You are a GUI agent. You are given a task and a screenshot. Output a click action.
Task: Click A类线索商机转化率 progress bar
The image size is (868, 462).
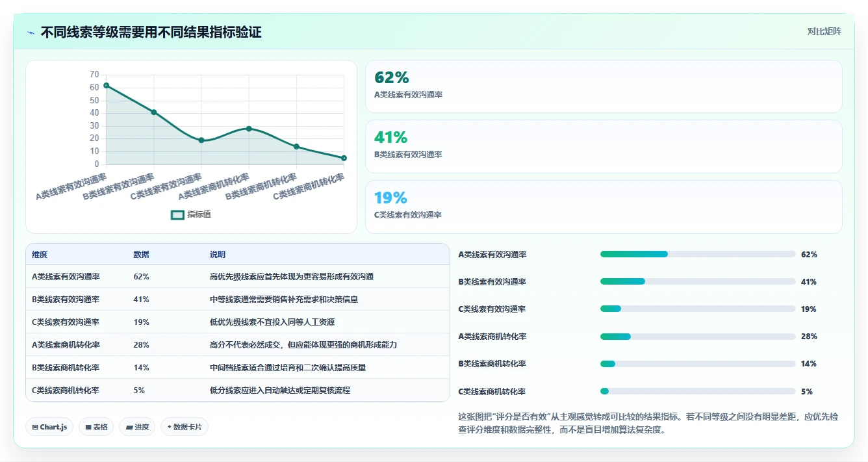point(698,337)
